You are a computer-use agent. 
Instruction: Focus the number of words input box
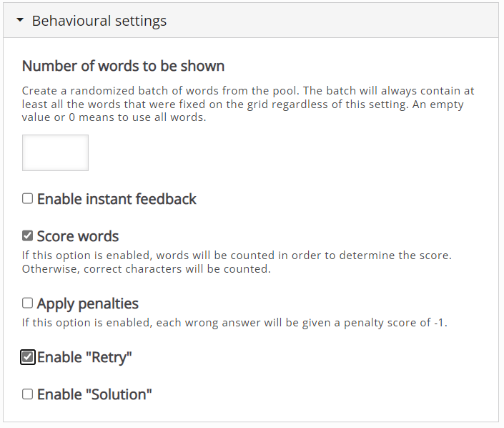point(55,153)
